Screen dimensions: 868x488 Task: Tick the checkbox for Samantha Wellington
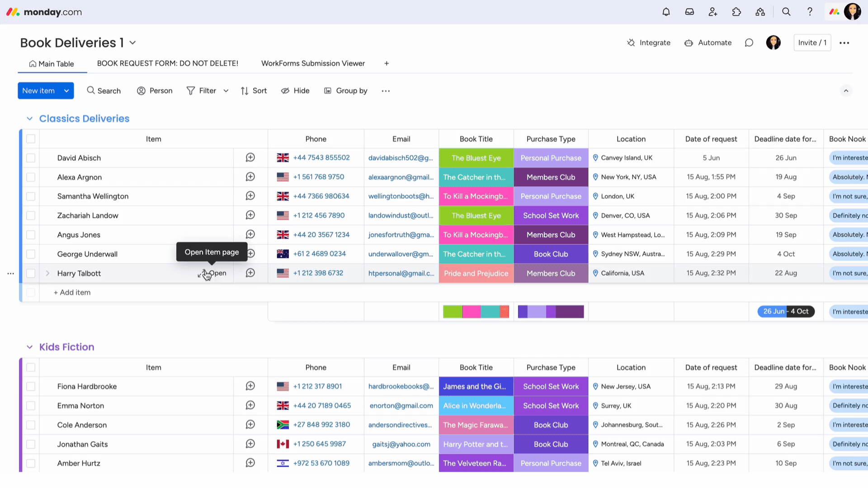pyautogui.click(x=31, y=197)
